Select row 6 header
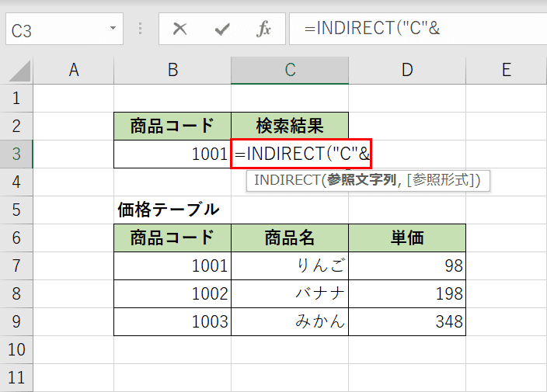 click(16, 238)
